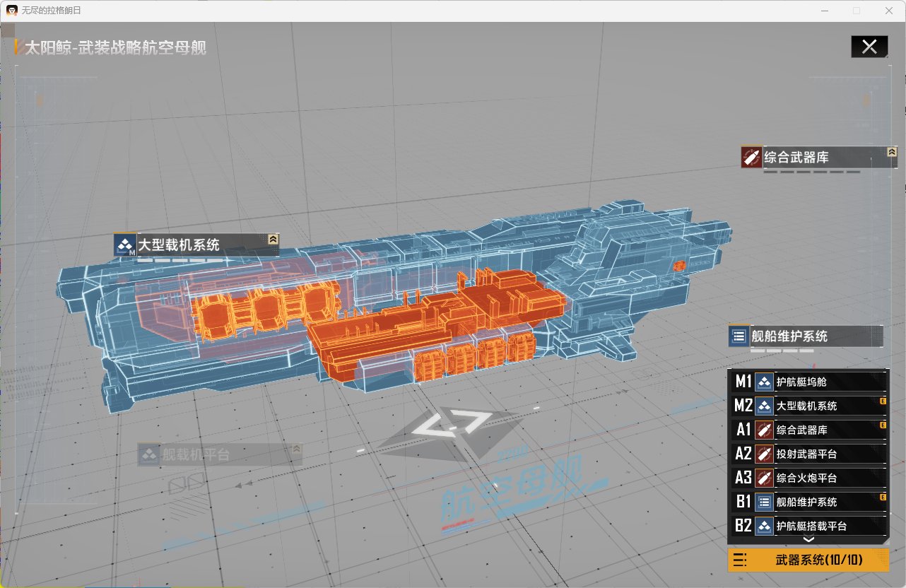Click the 武器系统(10/10) orange button
Screen dimensions: 906x588
click(808, 560)
